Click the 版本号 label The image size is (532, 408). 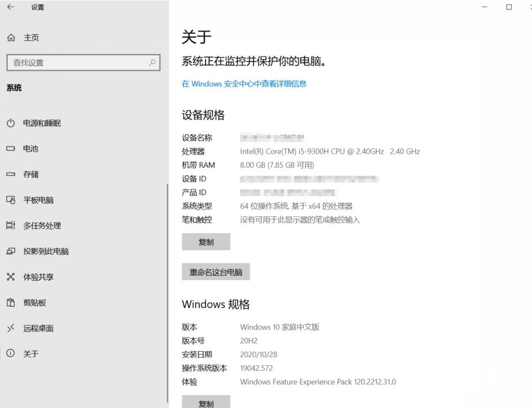(193, 341)
